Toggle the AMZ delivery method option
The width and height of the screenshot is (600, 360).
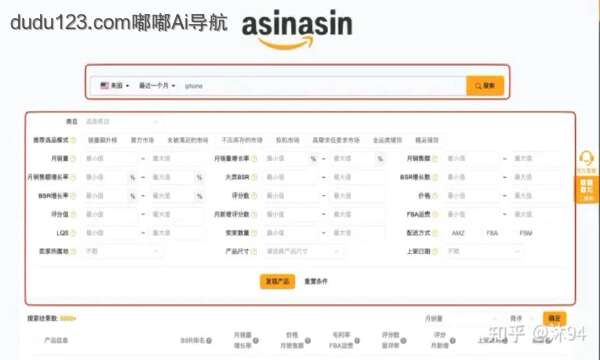point(458,233)
